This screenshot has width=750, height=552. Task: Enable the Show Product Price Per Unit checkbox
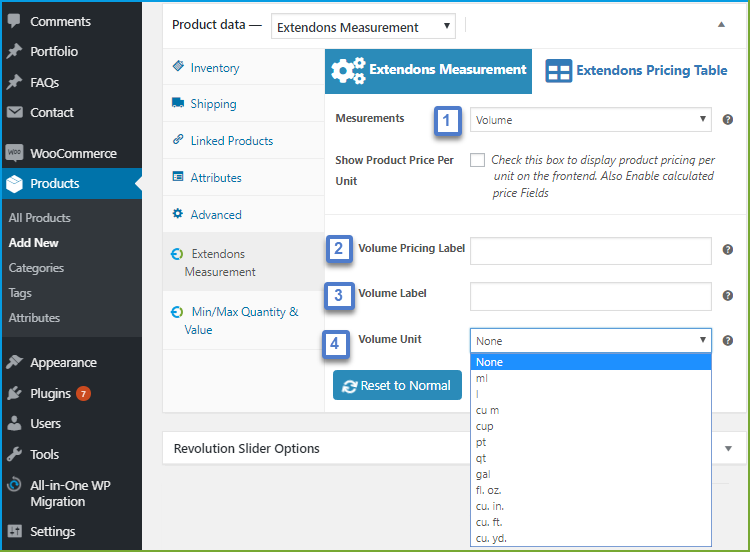tap(477, 160)
